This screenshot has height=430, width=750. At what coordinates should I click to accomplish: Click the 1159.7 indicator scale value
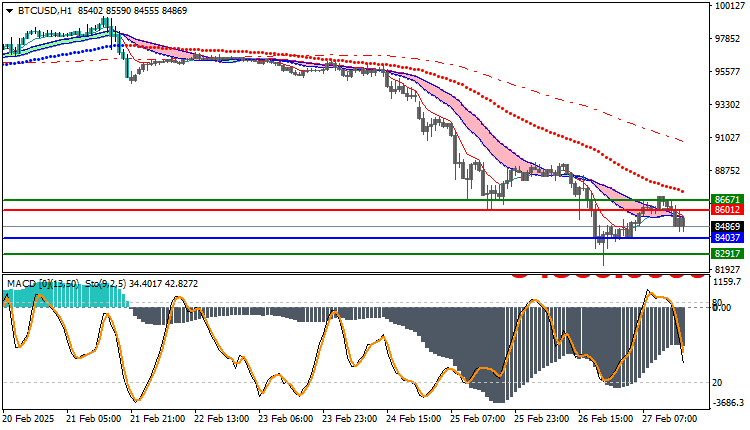[727, 282]
